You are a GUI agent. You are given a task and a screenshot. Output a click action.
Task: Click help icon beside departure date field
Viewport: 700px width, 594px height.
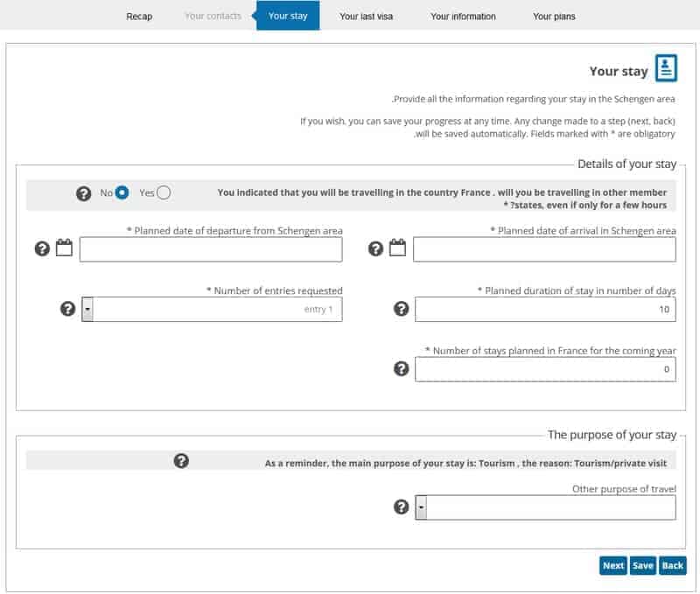point(41,249)
